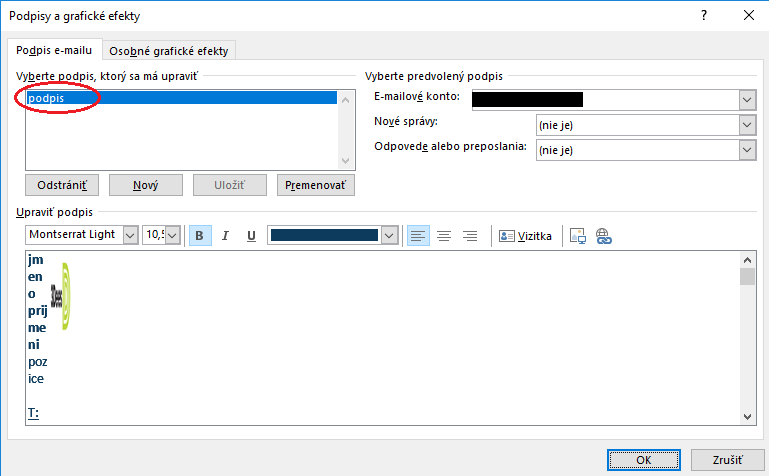Insert a hyperlink into the signature
The width and height of the screenshot is (769, 476).
point(603,235)
